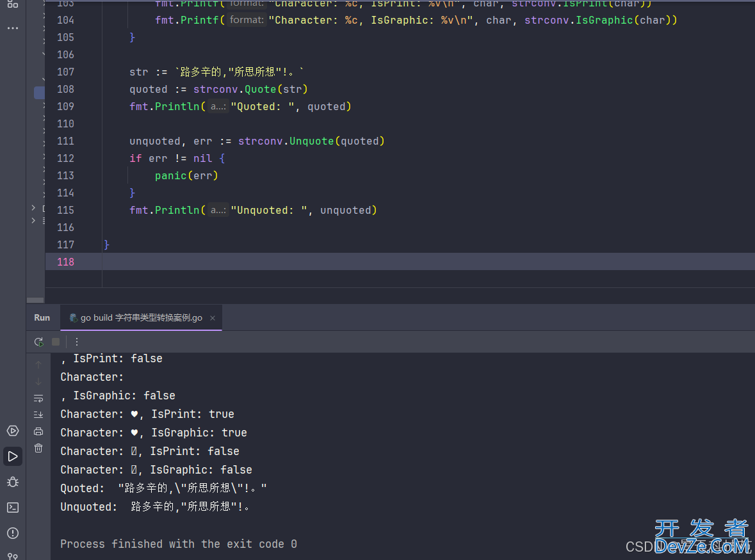This screenshot has height=560, width=755.
Task: Clear console with the trash icon
Action: click(x=38, y=449)
